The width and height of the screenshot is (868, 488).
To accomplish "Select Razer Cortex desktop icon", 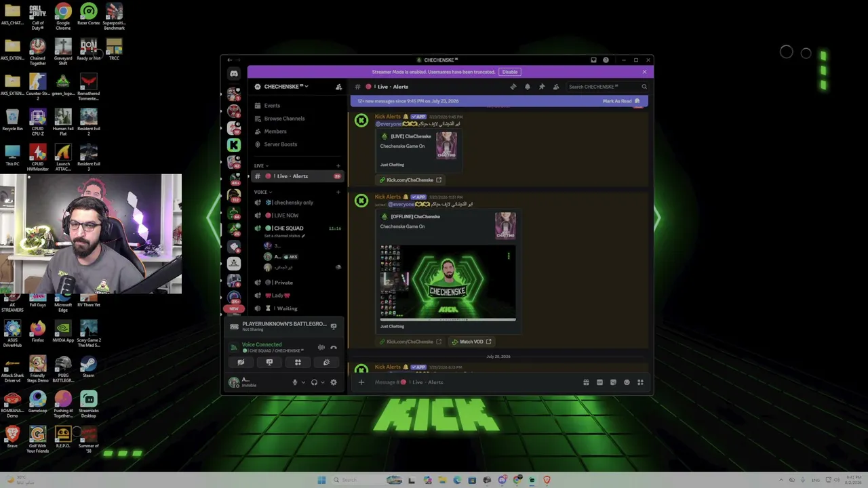I will (x=88, y=15).
